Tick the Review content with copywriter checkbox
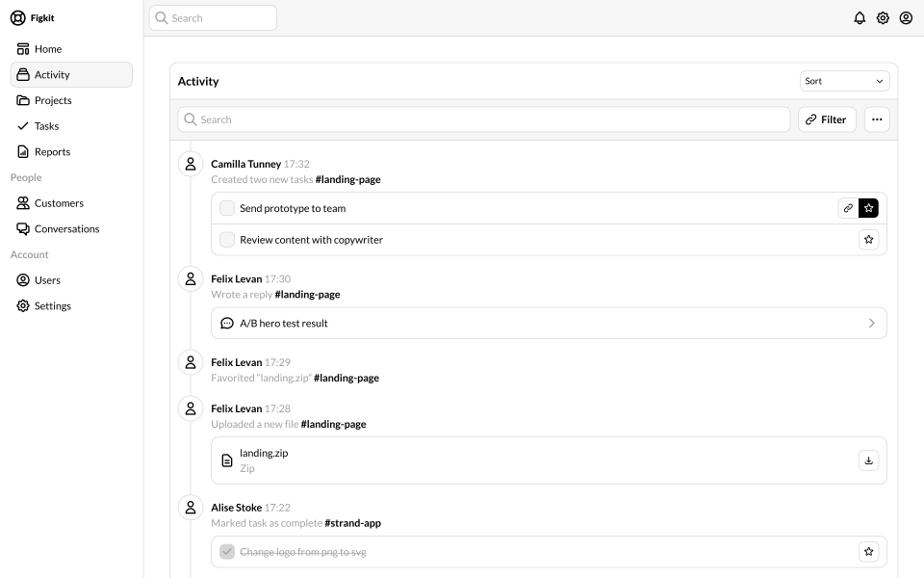This screenshot has width=924, height=578. coord(227,240)
